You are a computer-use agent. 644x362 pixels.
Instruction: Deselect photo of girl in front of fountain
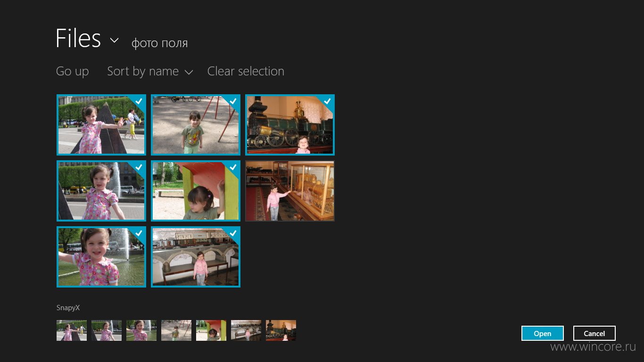(101, 257)
